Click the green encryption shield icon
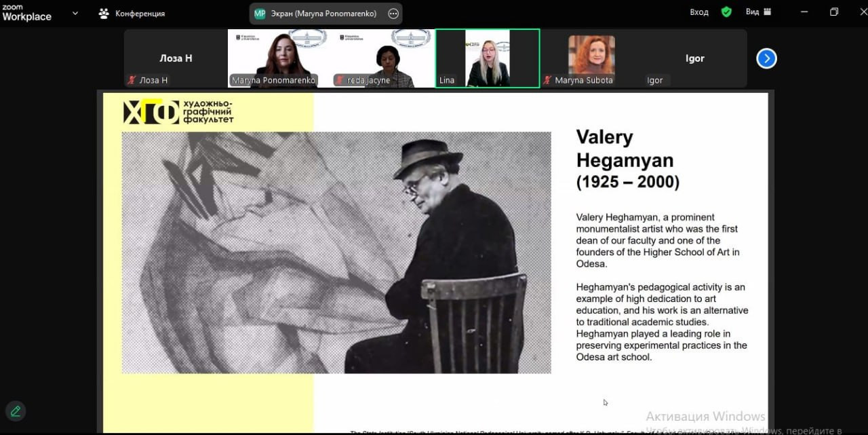 [x=726, y=12]
